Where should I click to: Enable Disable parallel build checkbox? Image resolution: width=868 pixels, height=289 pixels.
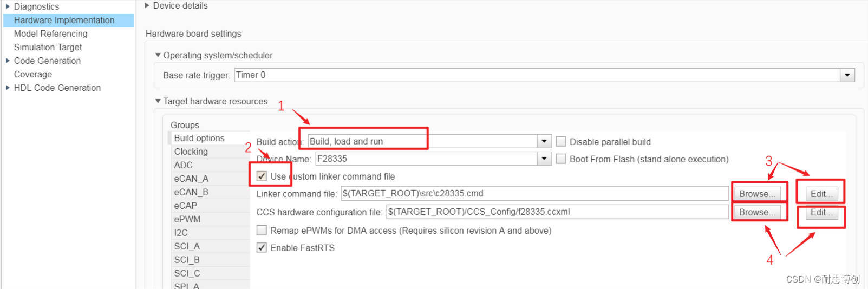pyautogui.click(x=561, y=141)
